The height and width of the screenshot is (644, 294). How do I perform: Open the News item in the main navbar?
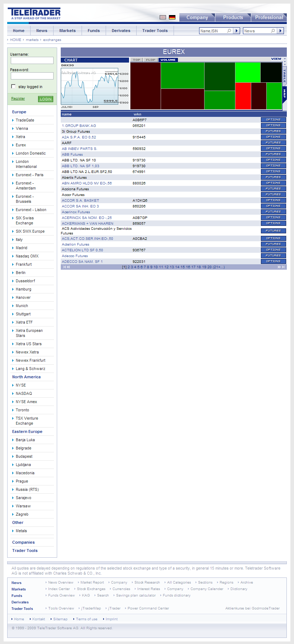(x=42, y=31)
